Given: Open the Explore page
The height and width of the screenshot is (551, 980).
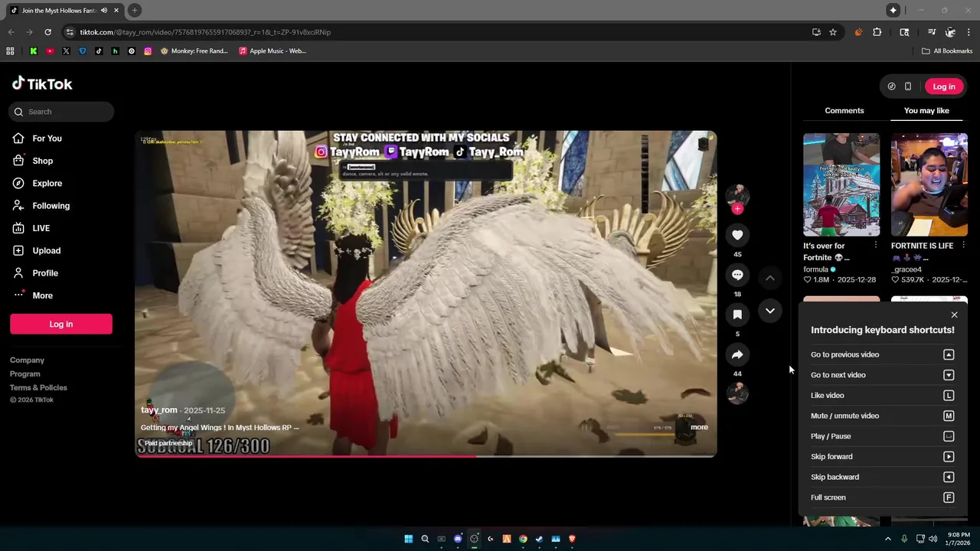Looking at the screenshot, I should coord(38,183).
